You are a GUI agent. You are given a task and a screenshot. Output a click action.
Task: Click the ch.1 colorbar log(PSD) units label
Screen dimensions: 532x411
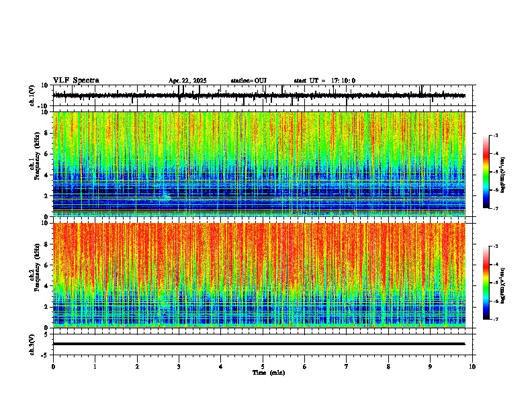pyautogui.click(x=502, y=175)
